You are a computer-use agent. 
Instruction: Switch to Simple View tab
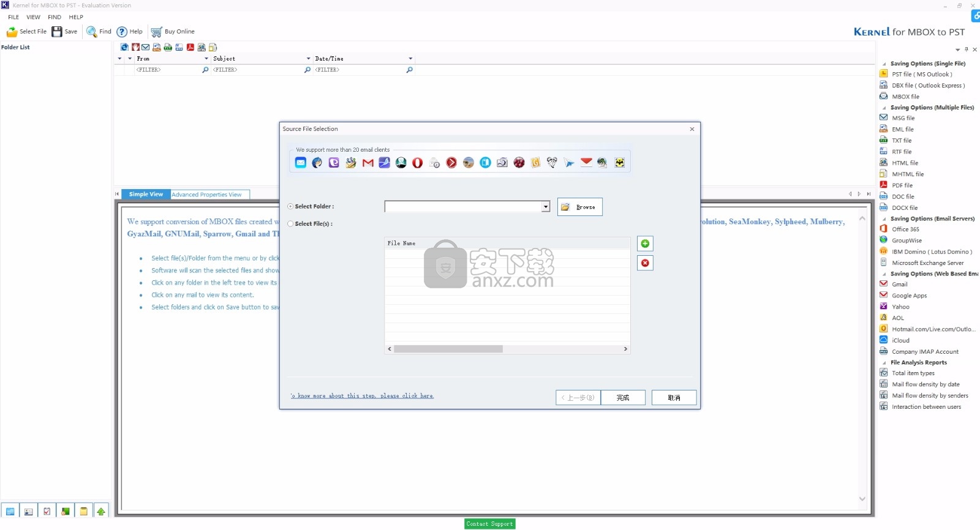point(146,195)
